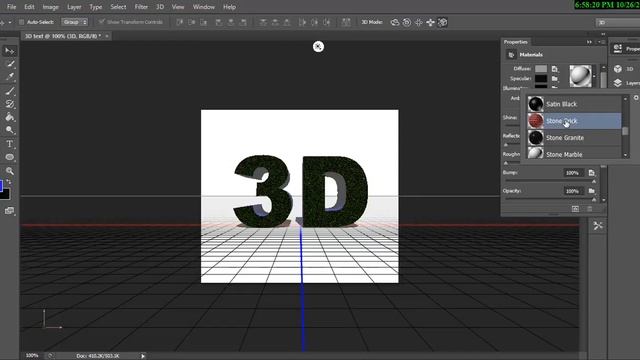Image resolution: width=640 pixels, height=360 pixels.
Task: Choose the Satin Black material
Action: click(x=573, y=104)
